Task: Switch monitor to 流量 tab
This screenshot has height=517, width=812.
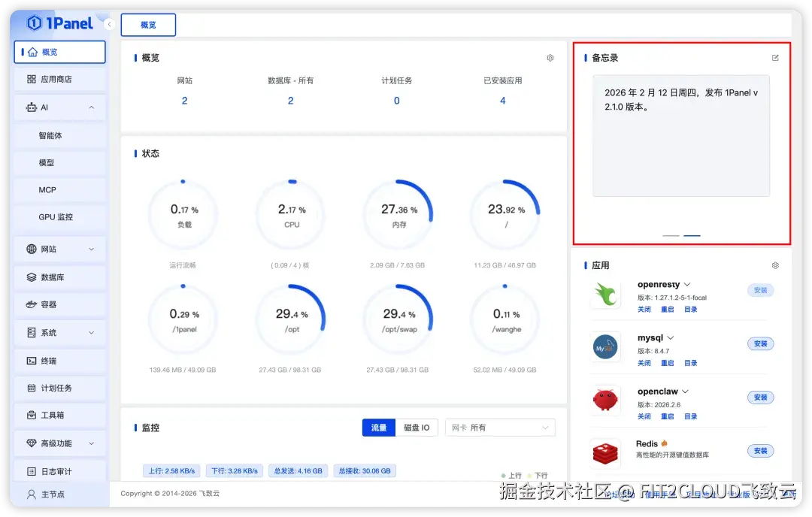Action: [x=378, y=428]
